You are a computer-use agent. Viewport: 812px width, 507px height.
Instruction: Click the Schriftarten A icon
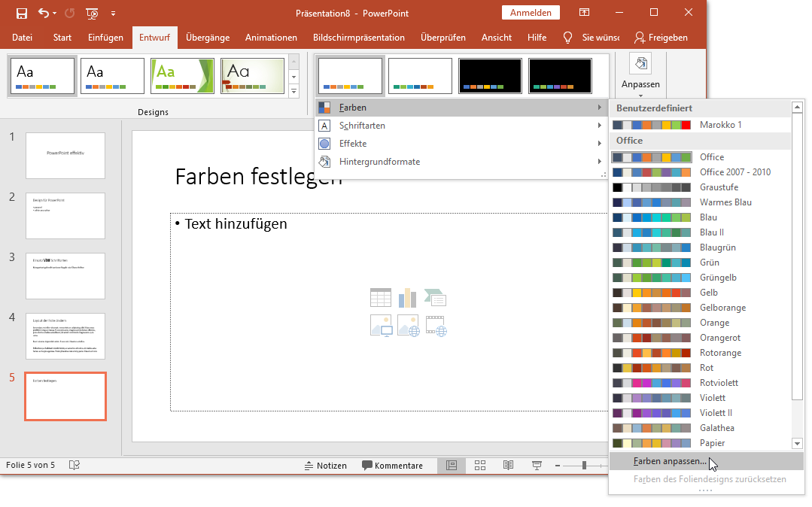click(324, 126)
